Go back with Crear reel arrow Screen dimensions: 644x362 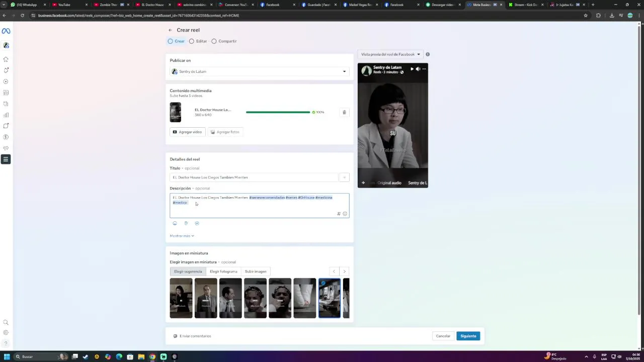(170, 30)
